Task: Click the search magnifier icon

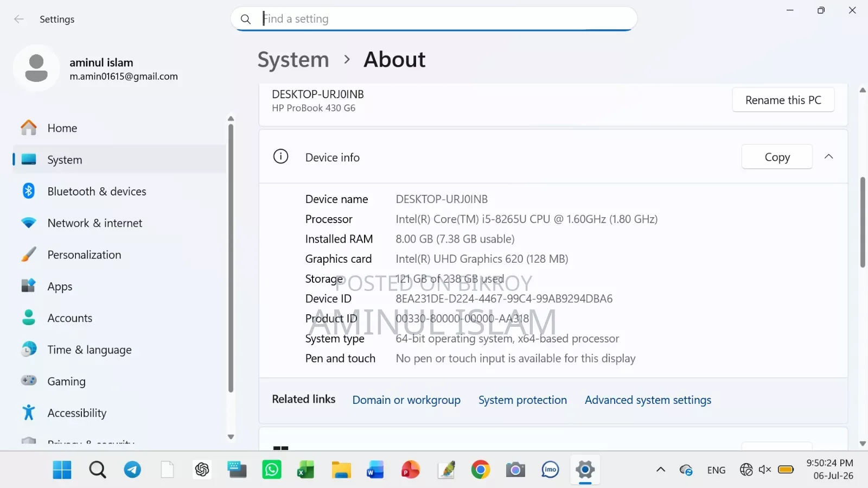Action: coord(246,19)
